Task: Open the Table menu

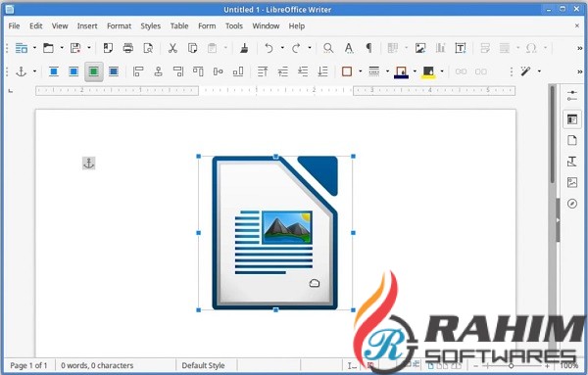Action: coord(179,25)
